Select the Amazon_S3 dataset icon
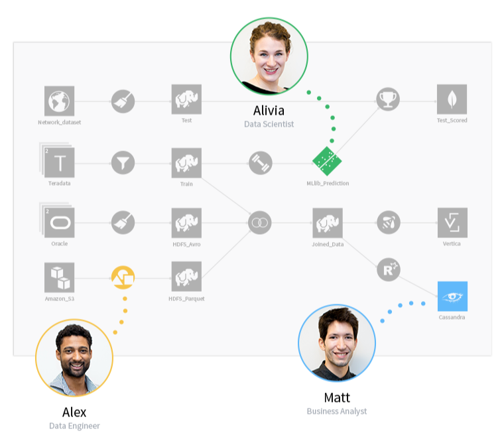 click(59, 277)
